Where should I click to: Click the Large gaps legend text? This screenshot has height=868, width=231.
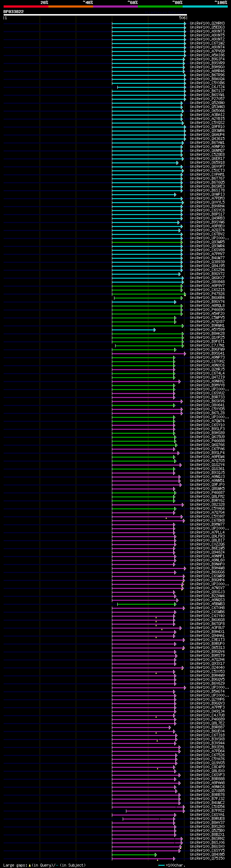click(x=44, y=865)
